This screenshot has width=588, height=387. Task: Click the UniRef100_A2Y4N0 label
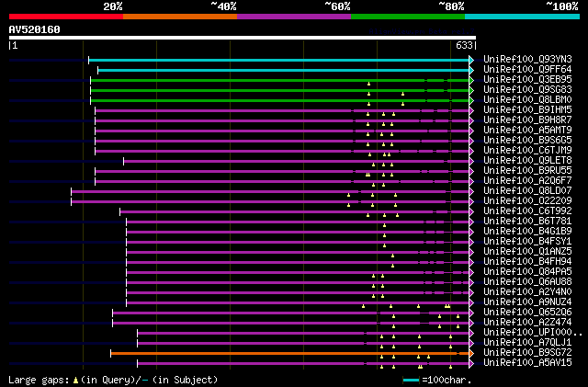[x=527, y=292]
